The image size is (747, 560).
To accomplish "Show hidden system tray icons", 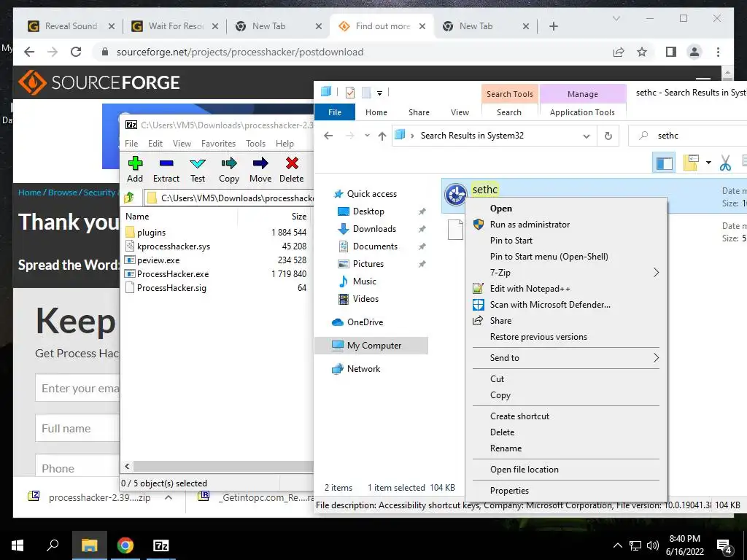I will pos(617,545).
